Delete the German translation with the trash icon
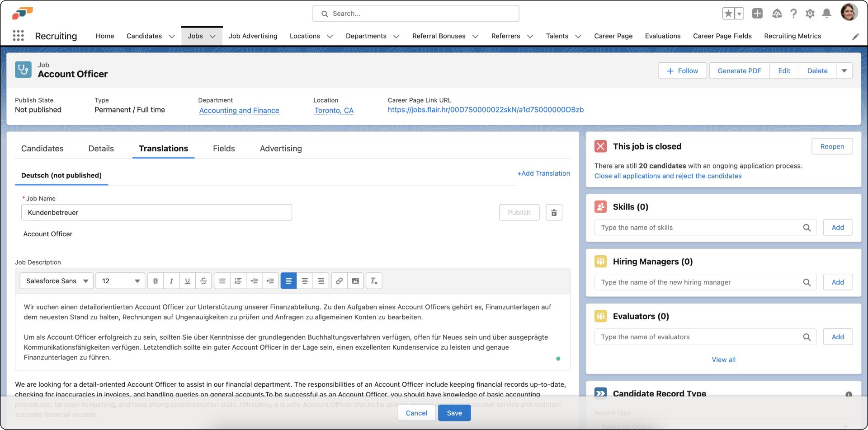This screenshot has width=868, height=430. coord(554,212)
